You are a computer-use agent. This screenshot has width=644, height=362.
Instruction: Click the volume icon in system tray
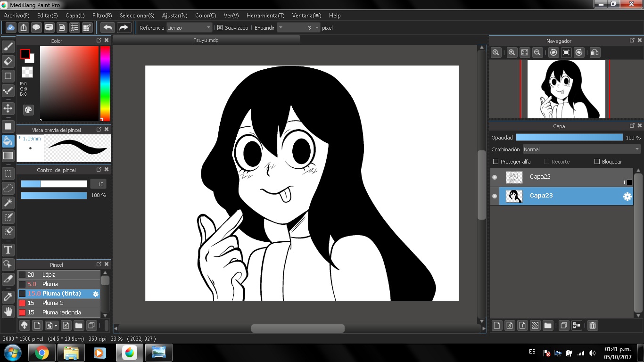(592, 353)
